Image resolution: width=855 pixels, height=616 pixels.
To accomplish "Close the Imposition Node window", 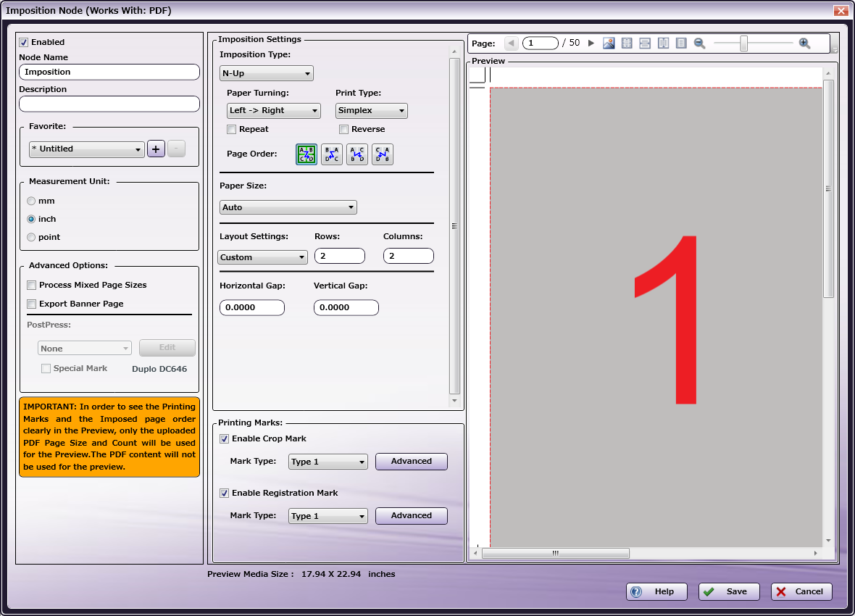I will (x=841, y=10).
